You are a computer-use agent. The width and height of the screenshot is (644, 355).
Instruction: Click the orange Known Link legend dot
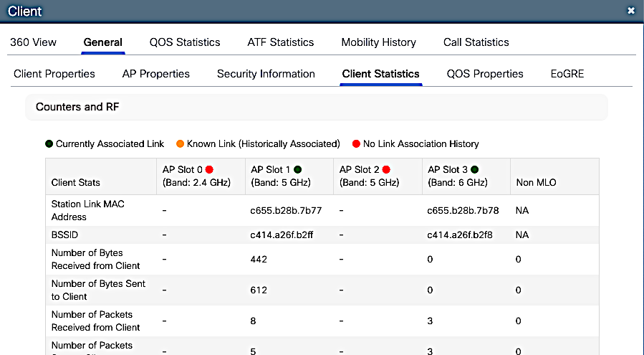pos(181,144)
